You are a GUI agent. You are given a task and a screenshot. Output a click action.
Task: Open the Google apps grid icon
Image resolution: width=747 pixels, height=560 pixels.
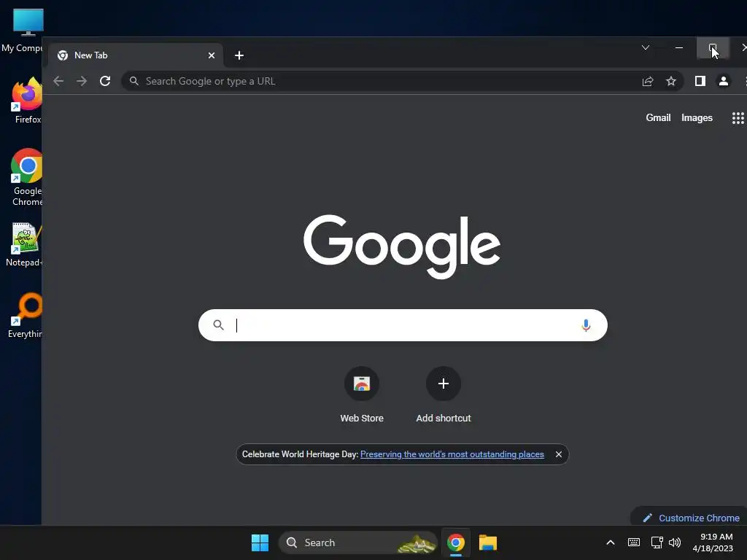(738, 118)
